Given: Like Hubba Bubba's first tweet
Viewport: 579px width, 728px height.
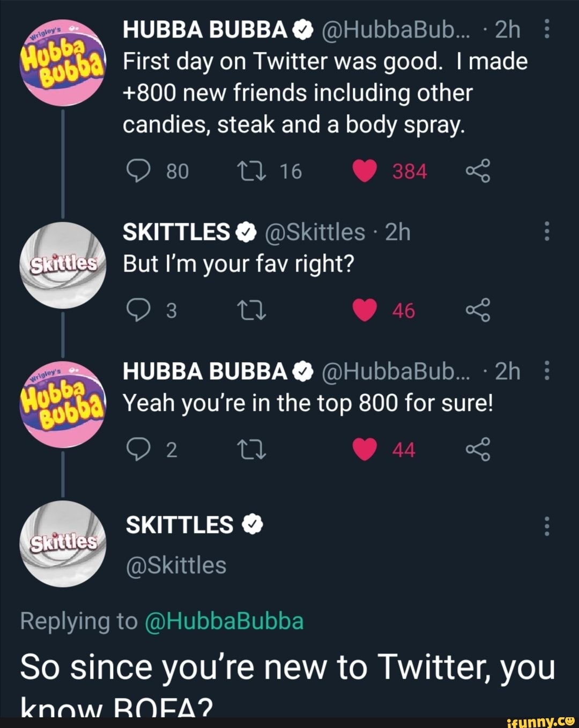Looking at the screenshot, I should click(365, 171).
